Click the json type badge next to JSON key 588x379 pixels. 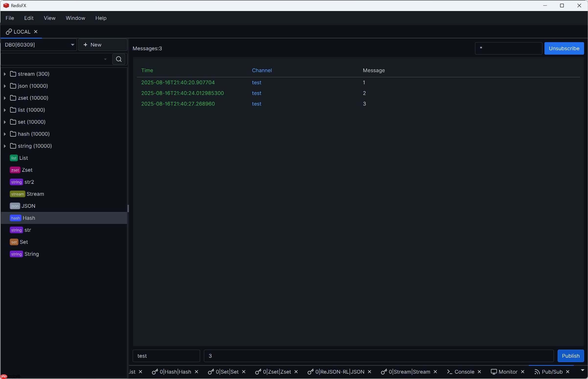point(15,206)
